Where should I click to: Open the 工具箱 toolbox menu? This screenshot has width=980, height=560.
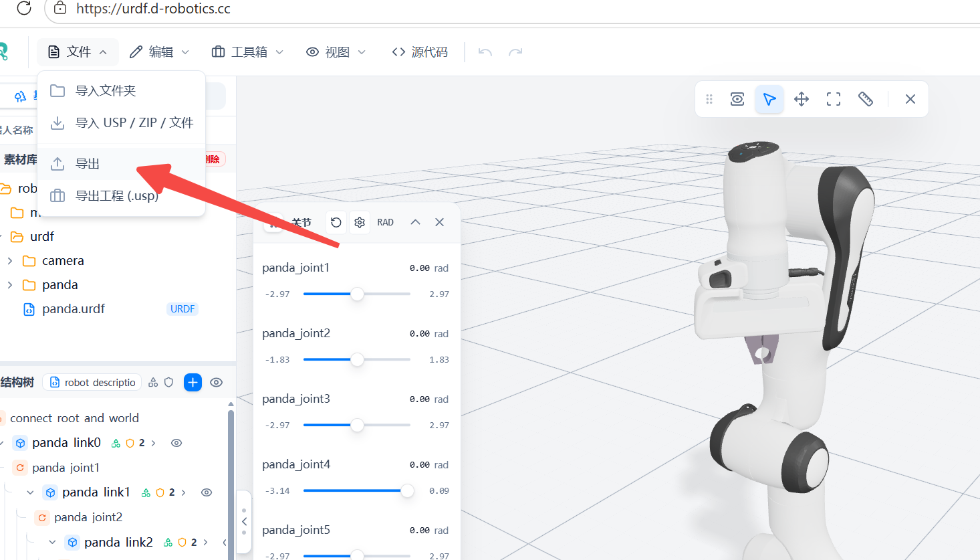click(x=247, y=52)
